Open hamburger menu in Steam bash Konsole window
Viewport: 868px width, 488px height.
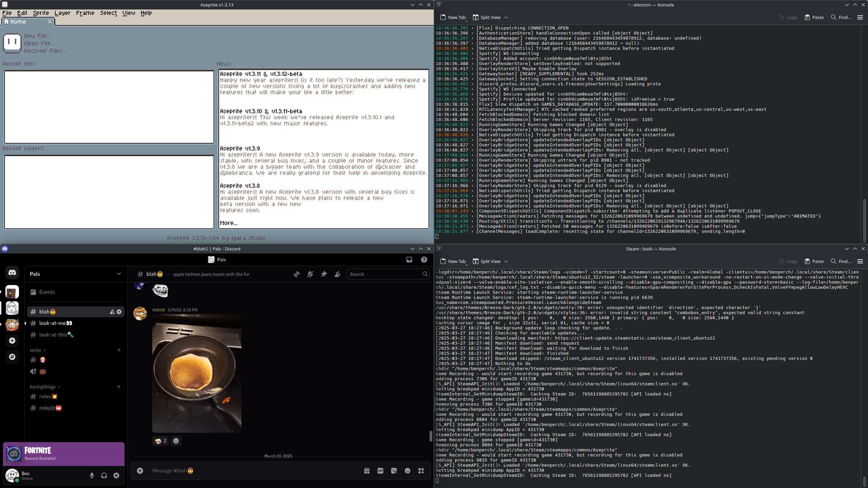coord(860,261)
